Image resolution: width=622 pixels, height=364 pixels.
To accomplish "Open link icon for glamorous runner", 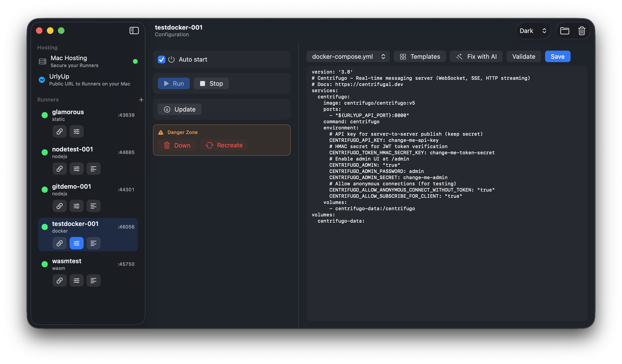I will (x=60, y=131).
